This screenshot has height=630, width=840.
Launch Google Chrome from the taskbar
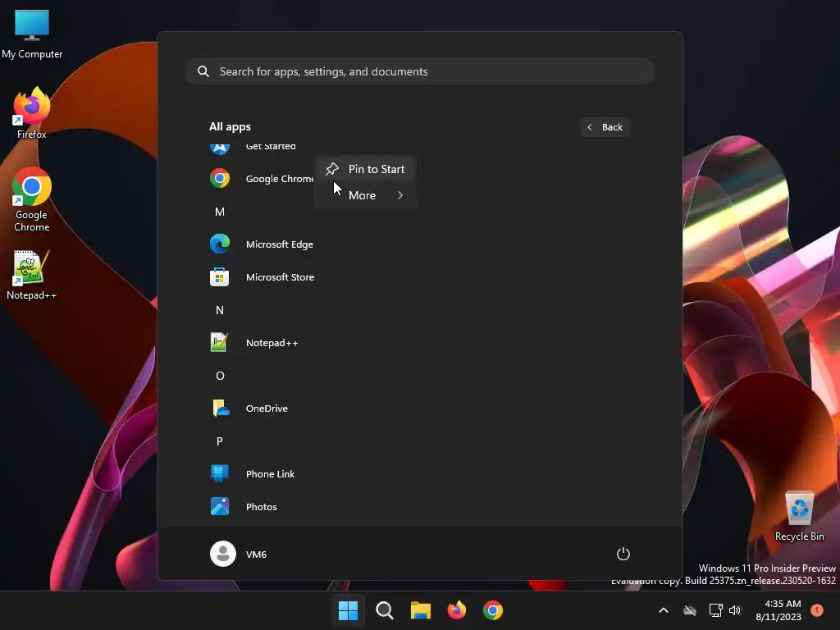coord(493,610)
